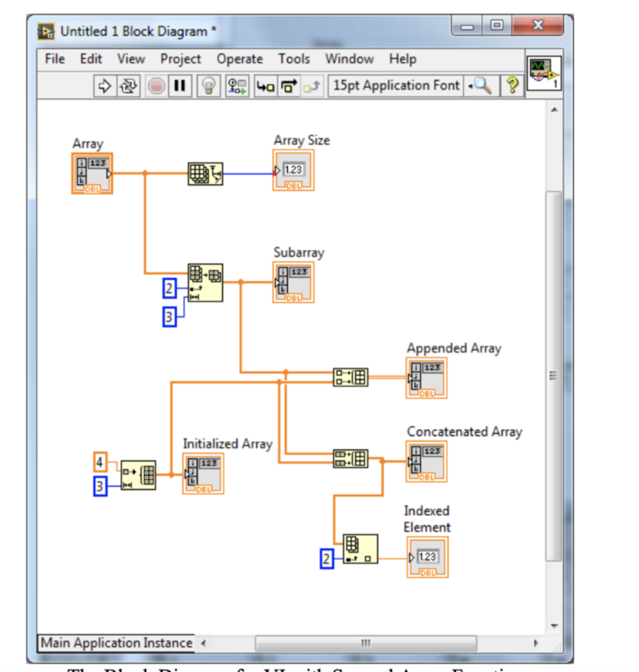Open Context Help question mark
Viewport: 639px width, 672px height.
pyautogui.click(x=512, y=85)
